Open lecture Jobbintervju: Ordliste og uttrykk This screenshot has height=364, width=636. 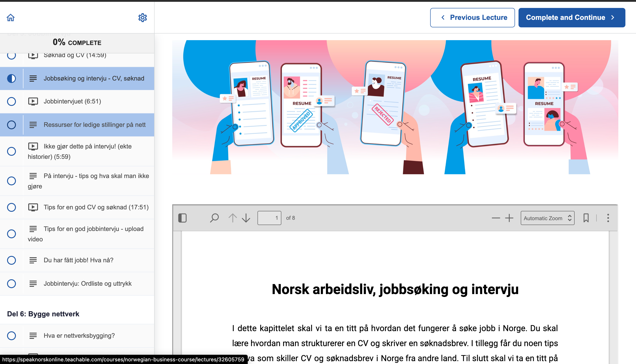[x=77, y=284]
